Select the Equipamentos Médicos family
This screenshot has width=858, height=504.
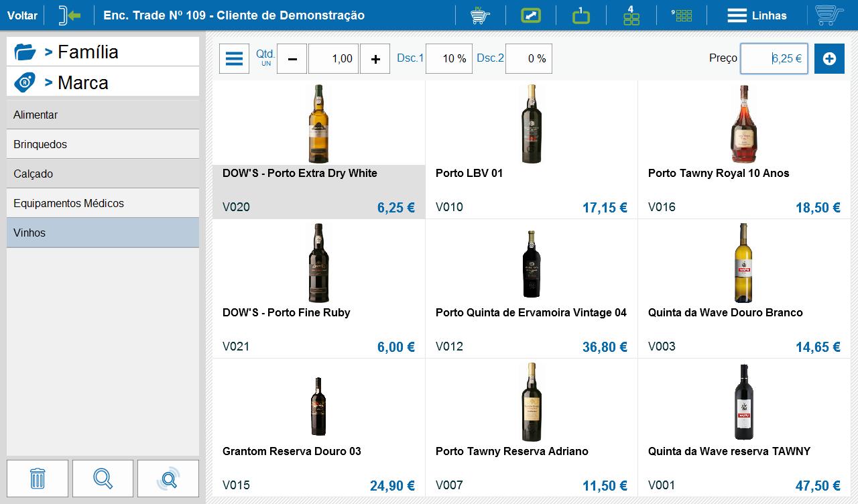[103, 203]
